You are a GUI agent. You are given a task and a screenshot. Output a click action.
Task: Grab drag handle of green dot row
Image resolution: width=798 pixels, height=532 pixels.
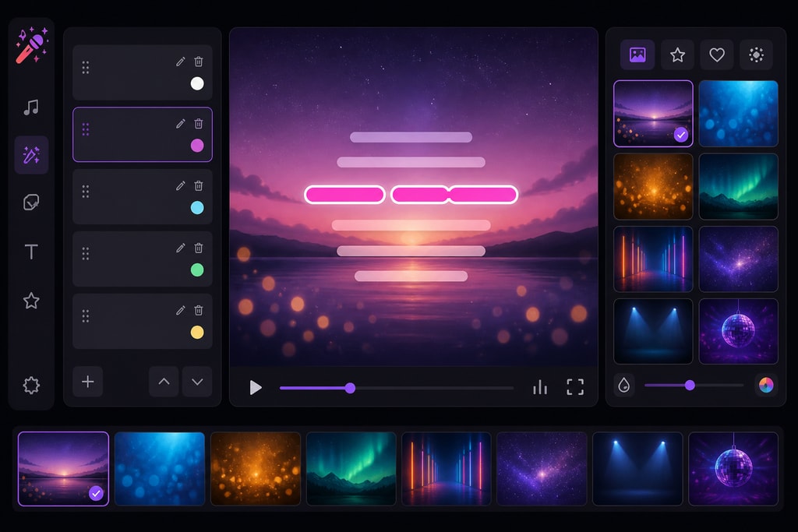tap(86, 254)
